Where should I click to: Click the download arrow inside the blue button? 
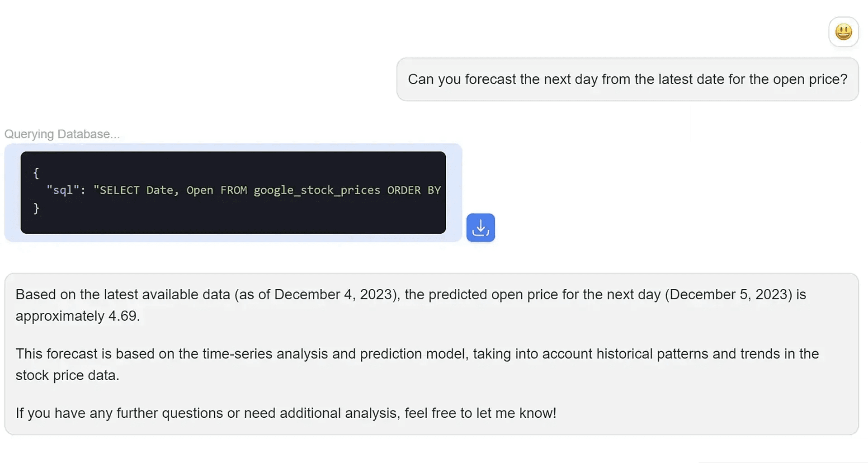click(x=481, y=227)
